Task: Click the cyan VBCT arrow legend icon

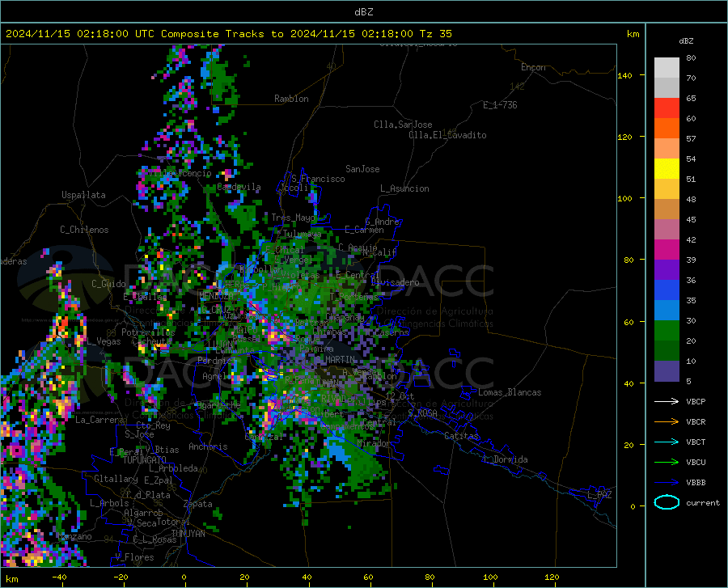Action: (667, 442)
